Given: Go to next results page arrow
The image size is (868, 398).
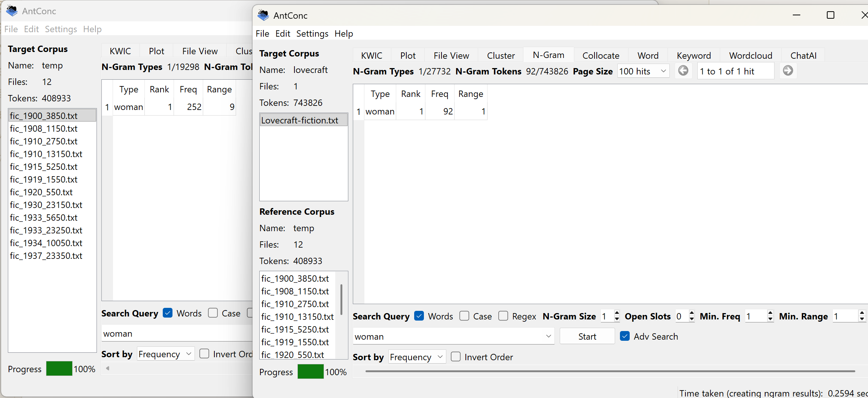Looking at the screenshot, I should [x=788, y=71].
